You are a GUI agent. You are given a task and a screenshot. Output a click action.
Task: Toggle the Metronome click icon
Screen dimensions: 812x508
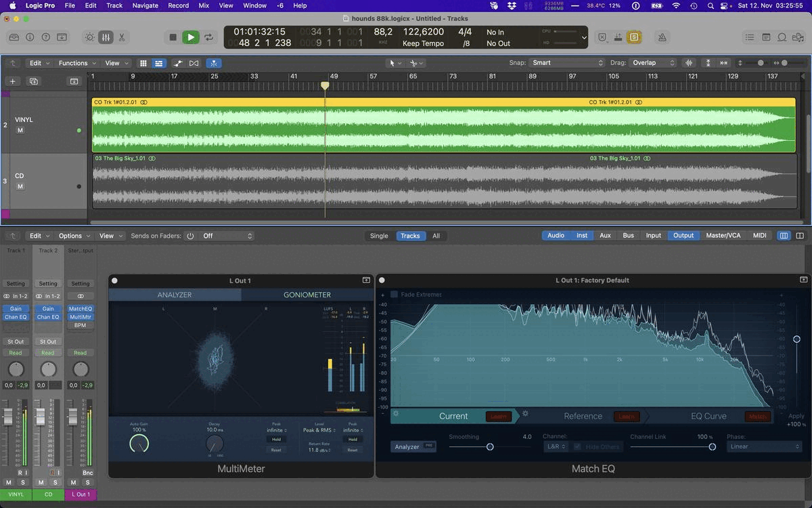click(x=662, y=37)
